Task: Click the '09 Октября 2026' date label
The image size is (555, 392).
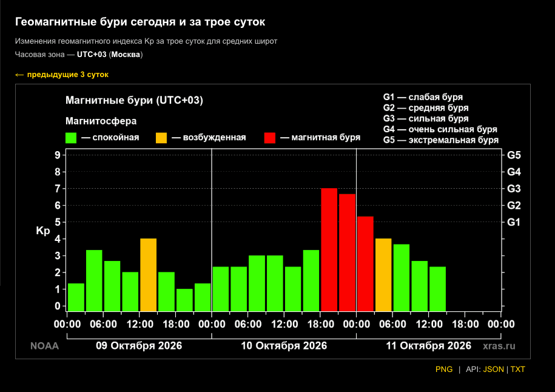Action: click(x=139, y=346)
